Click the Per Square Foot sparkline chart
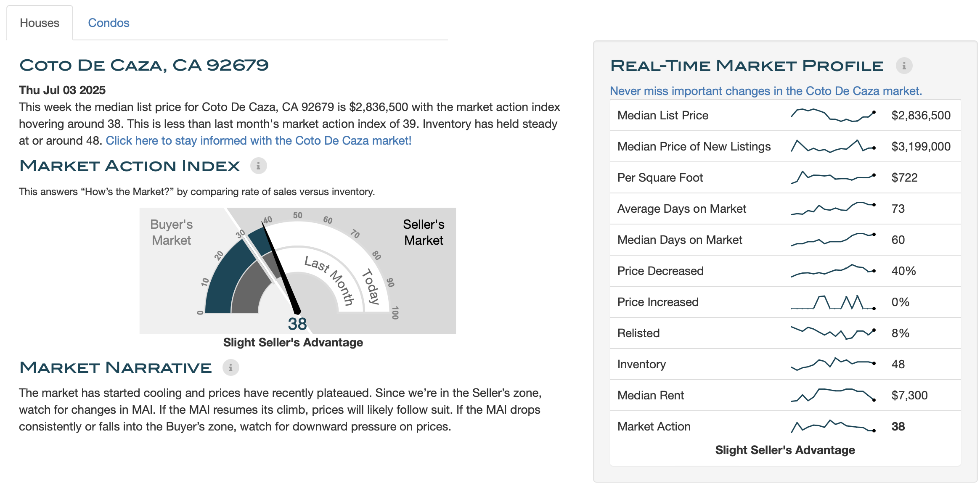Screen dimensions: 980x486 click(x=833, y=177)
